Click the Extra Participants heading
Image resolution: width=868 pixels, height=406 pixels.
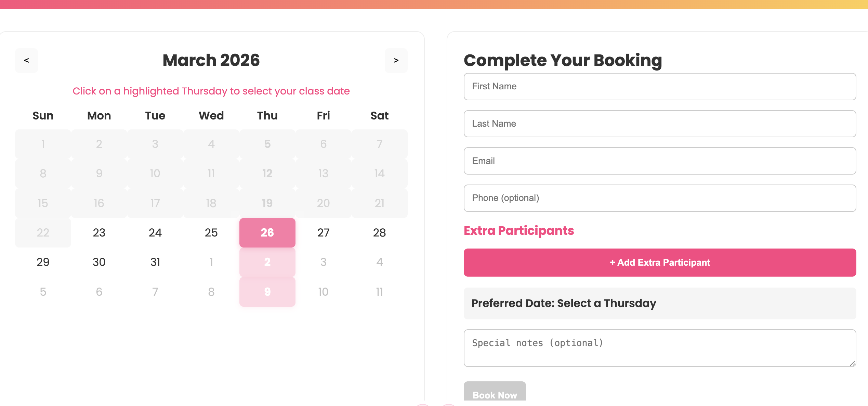519,231
